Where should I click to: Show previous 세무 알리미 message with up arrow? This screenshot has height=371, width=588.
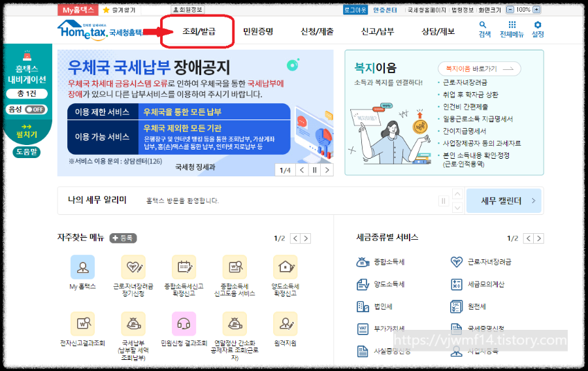(x=457, y=194)
